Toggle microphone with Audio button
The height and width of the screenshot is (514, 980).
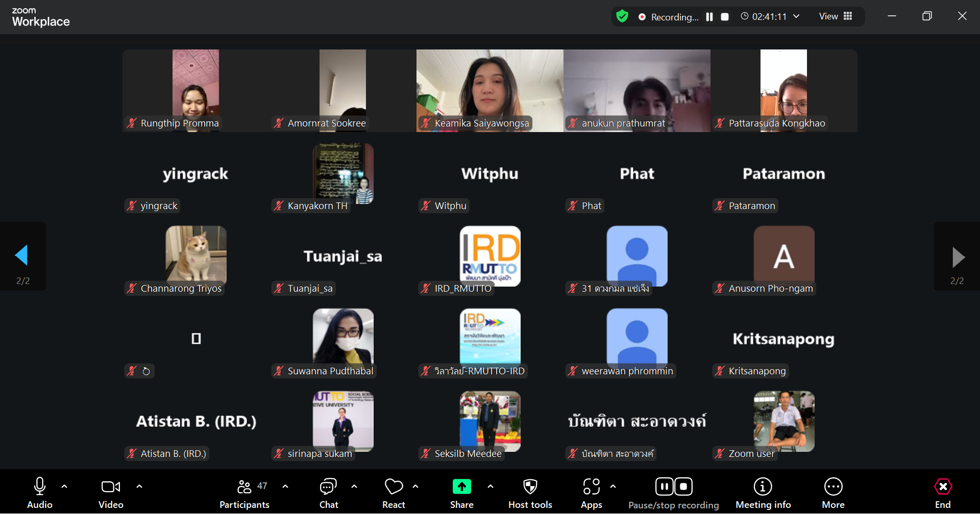coord(39,487)
